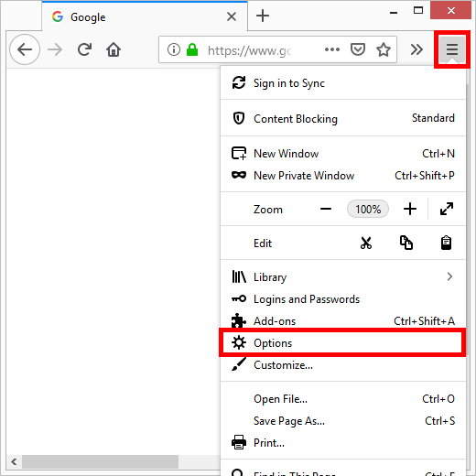Click the horizontal scrollbar thumb
Viewport: 476px width, 476px height.
click(100, 461)
